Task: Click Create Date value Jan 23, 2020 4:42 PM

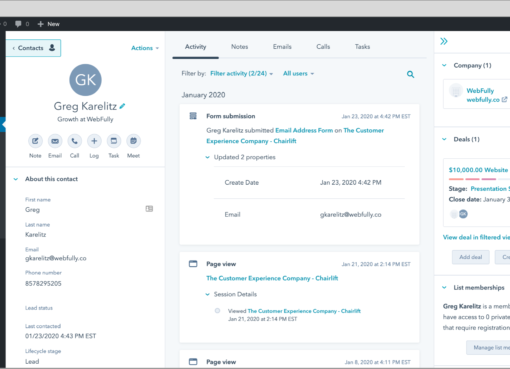Action: (351, 183)
